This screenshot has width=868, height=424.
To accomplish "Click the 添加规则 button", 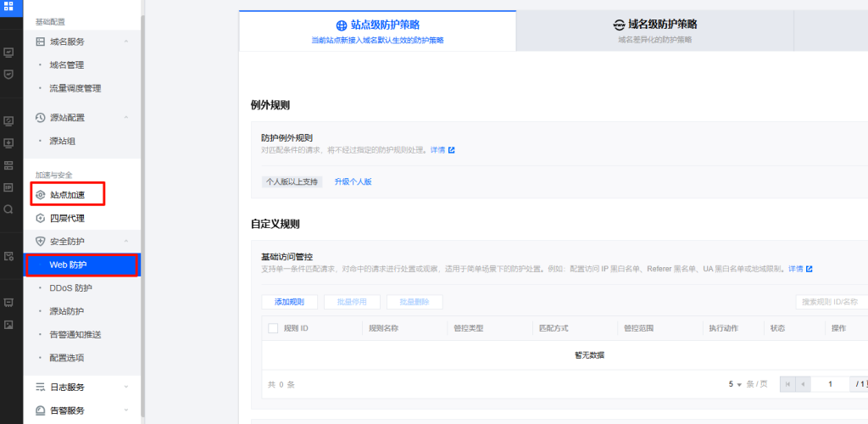I will pos(290,302).
